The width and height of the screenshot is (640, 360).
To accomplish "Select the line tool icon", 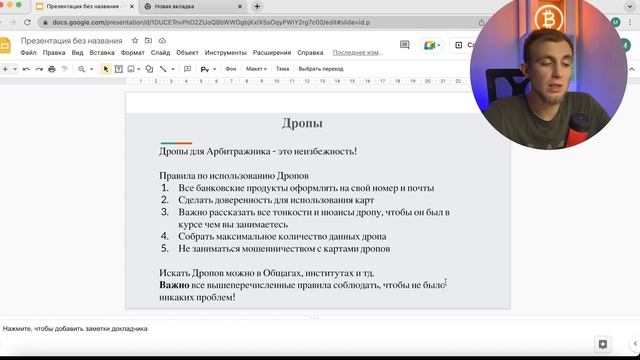I will coord(163,69).
